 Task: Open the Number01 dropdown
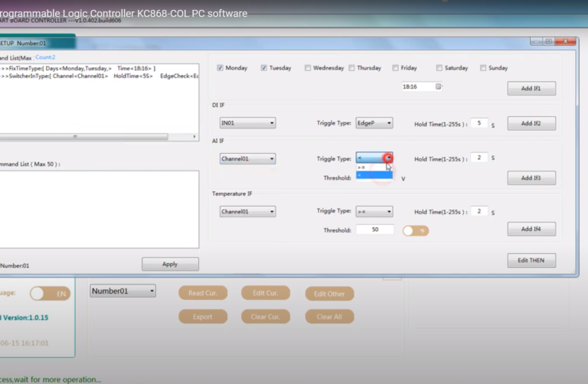[122, 291]
